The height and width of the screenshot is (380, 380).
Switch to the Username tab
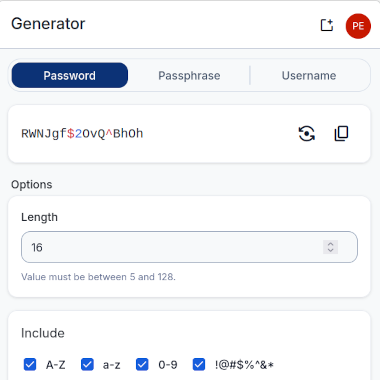pos(309,75)
